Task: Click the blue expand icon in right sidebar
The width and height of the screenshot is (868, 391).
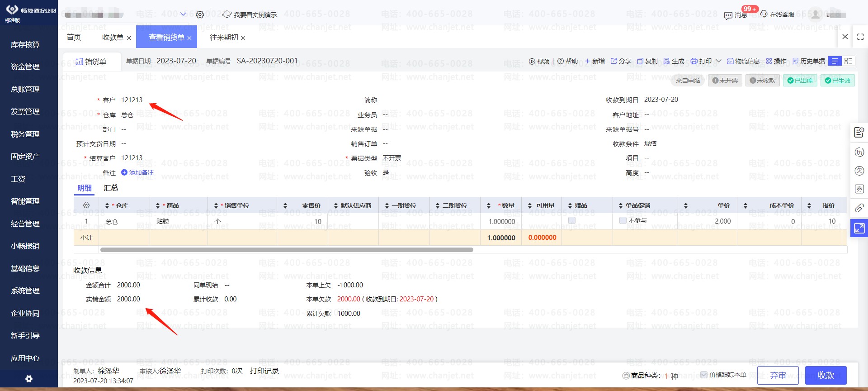Action: point(859,228)
